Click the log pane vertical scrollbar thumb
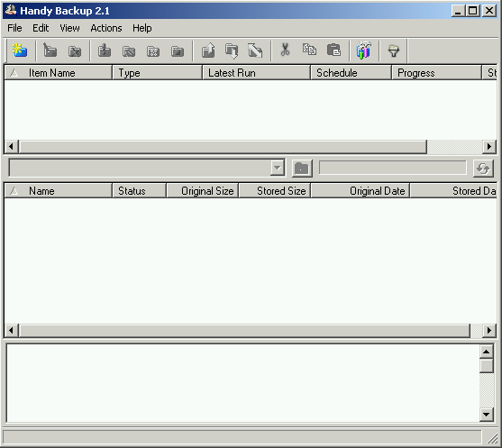The height and width of the screenshot is (448, 502). pos(487,366)
